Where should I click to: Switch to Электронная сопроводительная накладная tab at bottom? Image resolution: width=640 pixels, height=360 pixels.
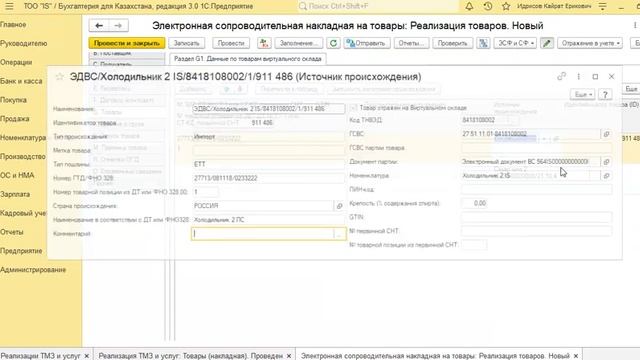point(435,356)
